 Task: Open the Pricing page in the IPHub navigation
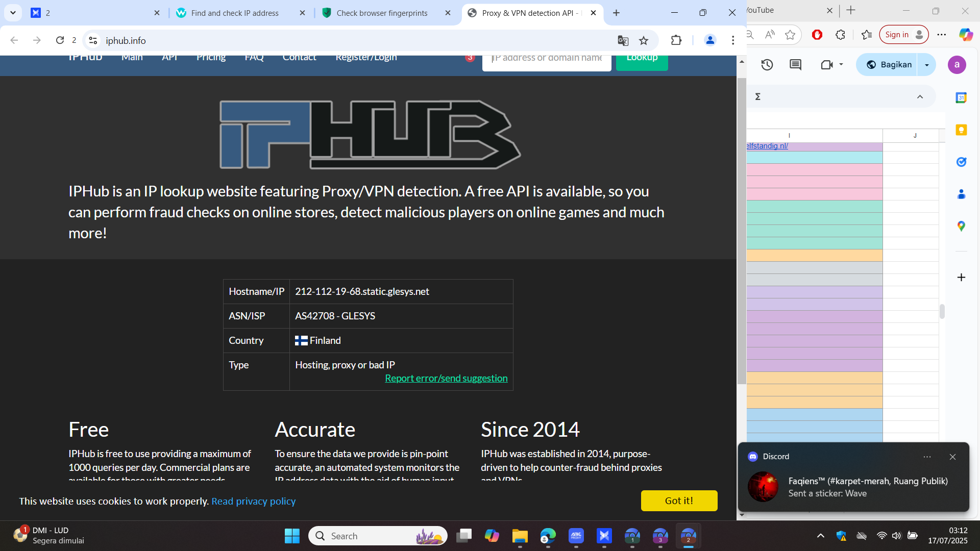point(211,57)
